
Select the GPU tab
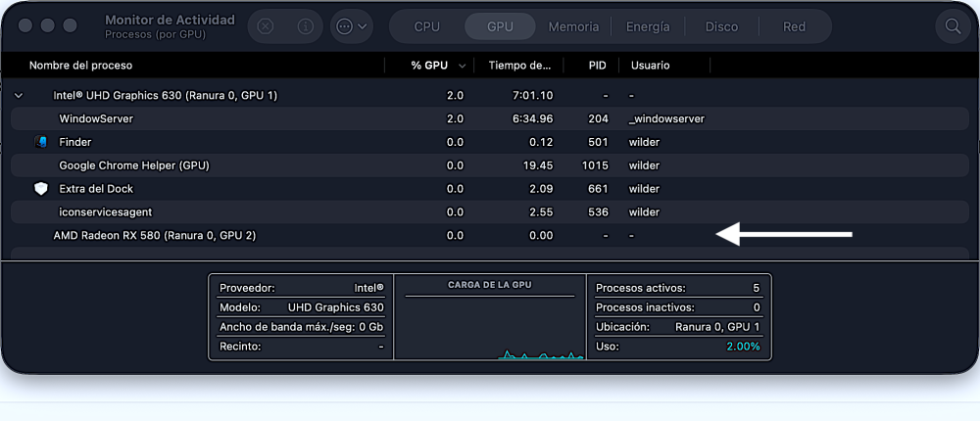click(500, 26)
